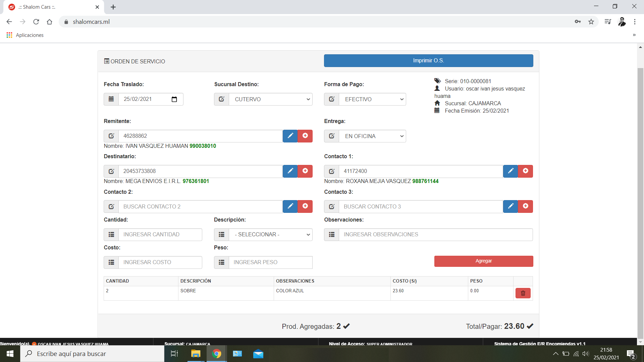Expand the Forma de Pago EFECTIVO dropdown
This screenshot has height=362, width=644.
pyautogui.click(x=372, y=99)
